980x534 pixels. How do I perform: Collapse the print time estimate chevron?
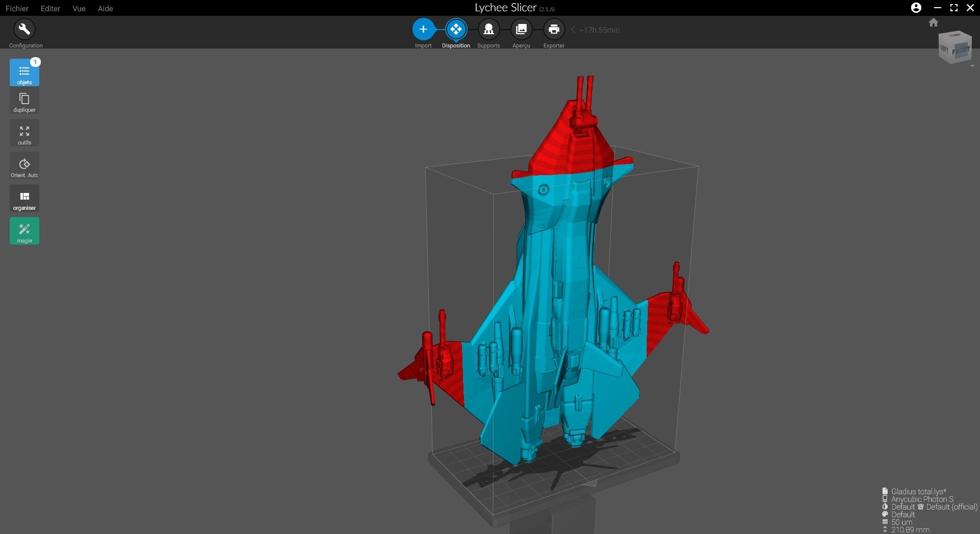tap(573, 30)
